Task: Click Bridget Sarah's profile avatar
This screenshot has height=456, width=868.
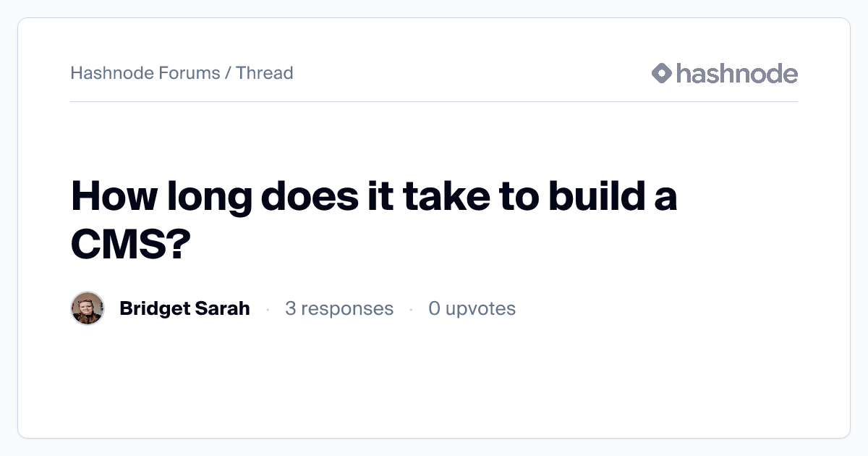Action: point(88,308)
